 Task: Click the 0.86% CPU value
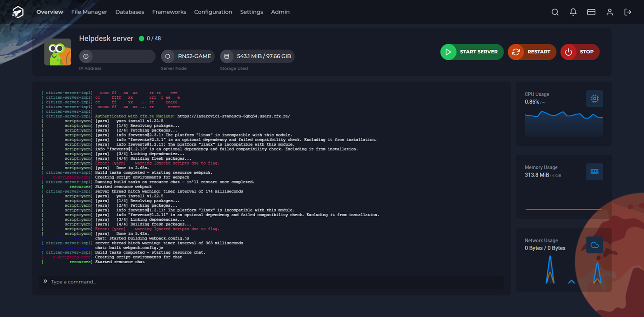click(x=532, y=102)
